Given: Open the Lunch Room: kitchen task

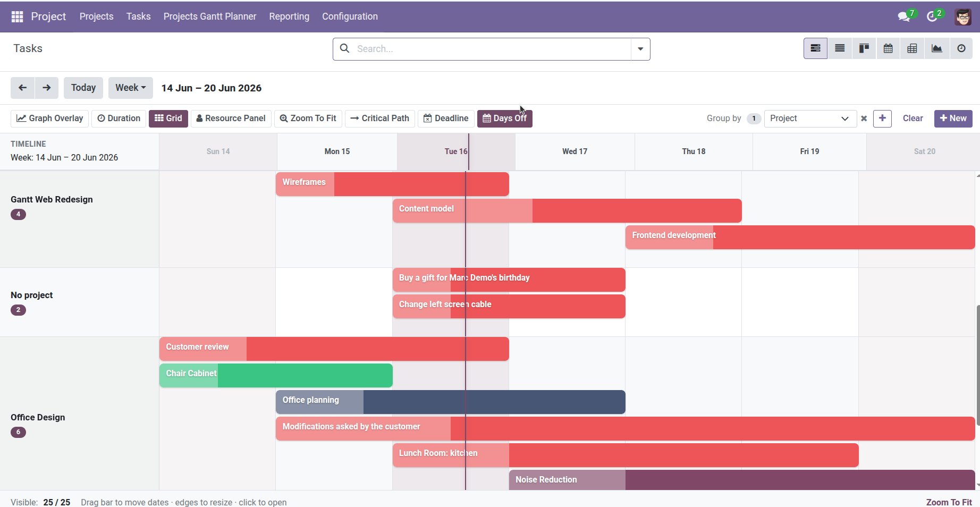Looking at the screenshot, I should [x=626, y=455].
